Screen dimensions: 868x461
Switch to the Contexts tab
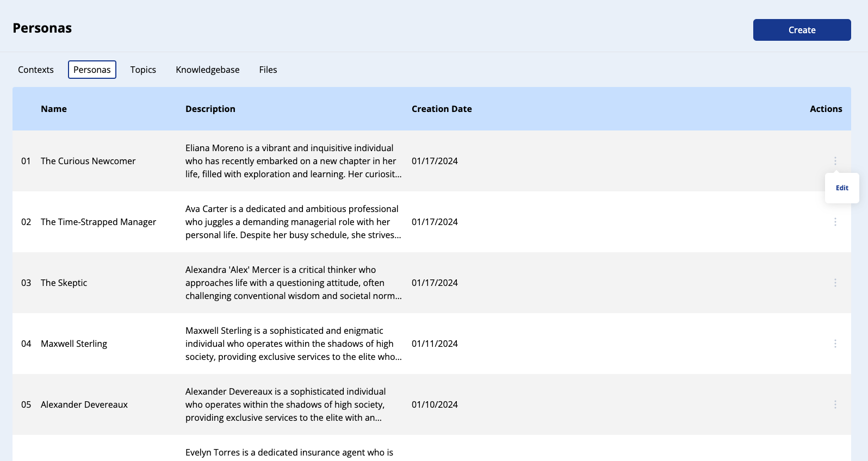[36, 70]
